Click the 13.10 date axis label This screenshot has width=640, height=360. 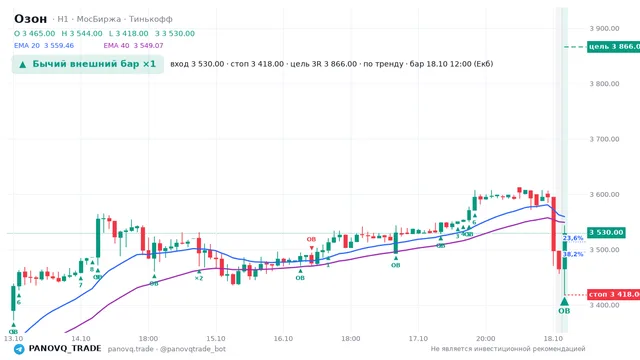point(13,339)
